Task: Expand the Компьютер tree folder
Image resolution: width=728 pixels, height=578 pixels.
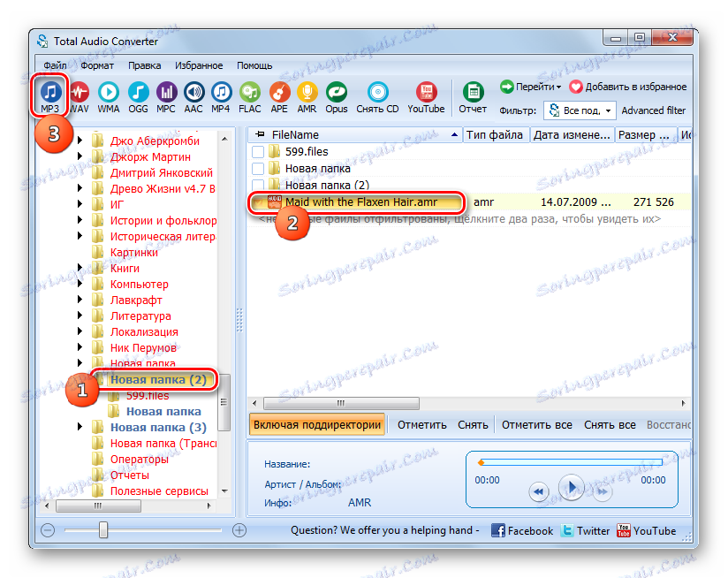Action: [80, 284]
